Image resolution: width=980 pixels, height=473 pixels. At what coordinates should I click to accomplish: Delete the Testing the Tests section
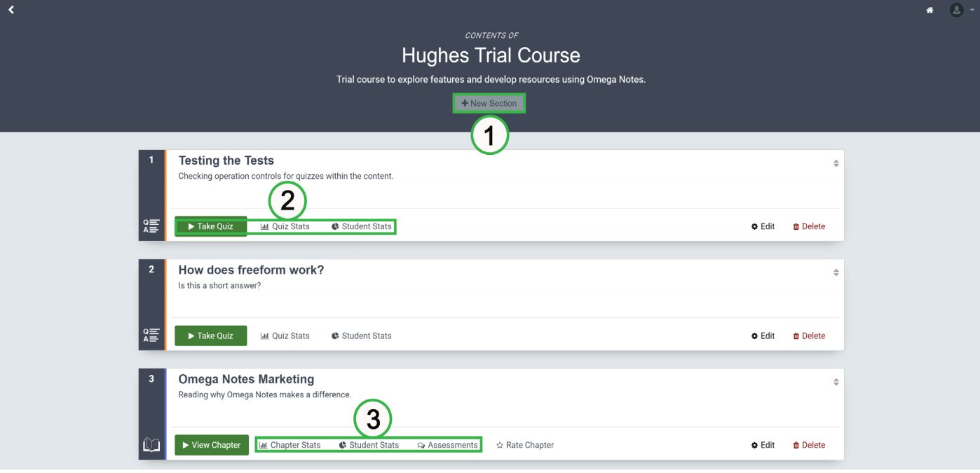(x=809, y=226)
